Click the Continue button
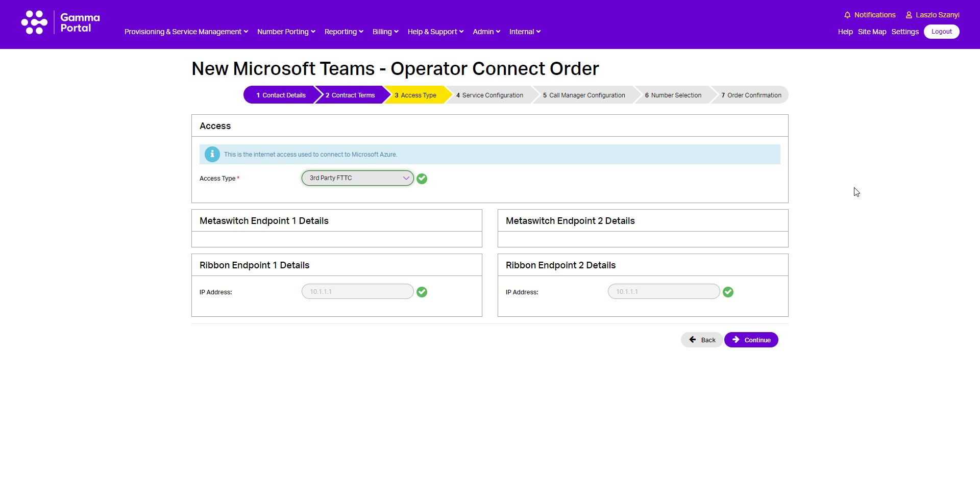 click(x=751, y=340)
